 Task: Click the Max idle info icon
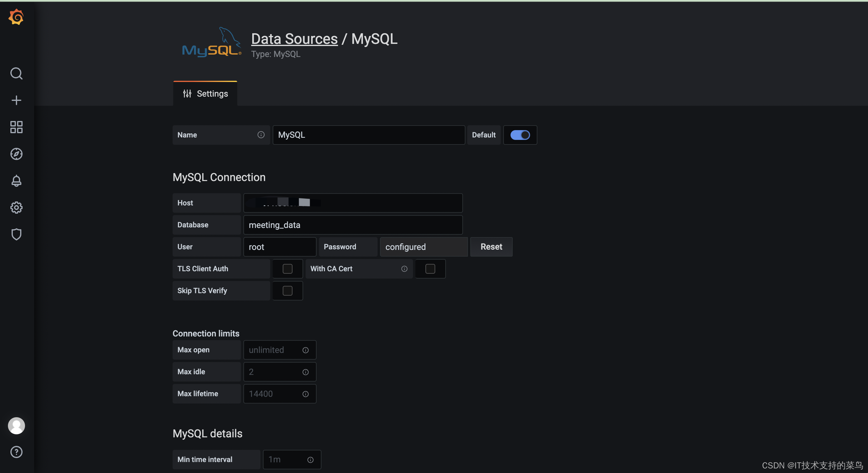click(x=305, y=372)
